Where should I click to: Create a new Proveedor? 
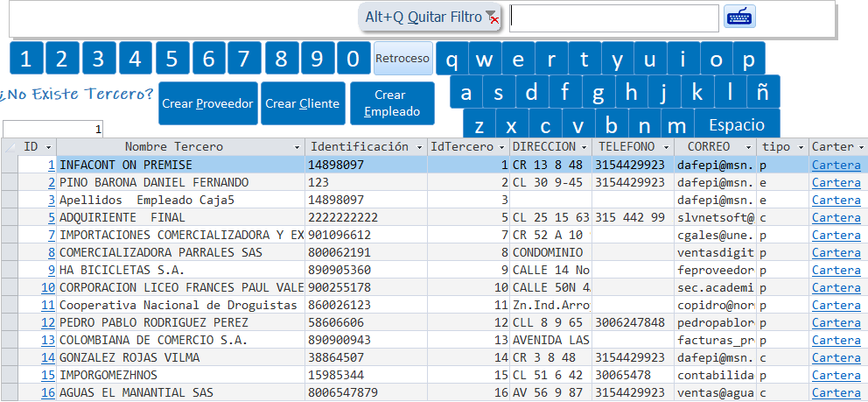207,103
